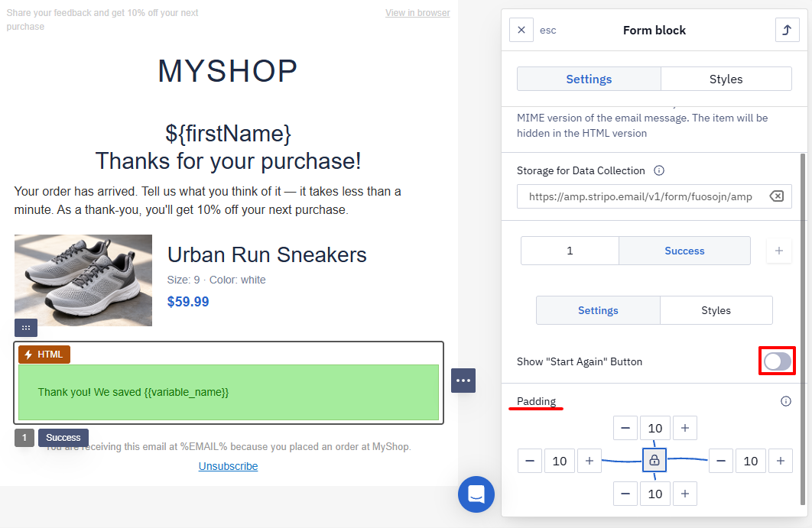This screenshot has height=528, width=812.
Task: Click the storage URL input field
Action: tap(654, 196)
